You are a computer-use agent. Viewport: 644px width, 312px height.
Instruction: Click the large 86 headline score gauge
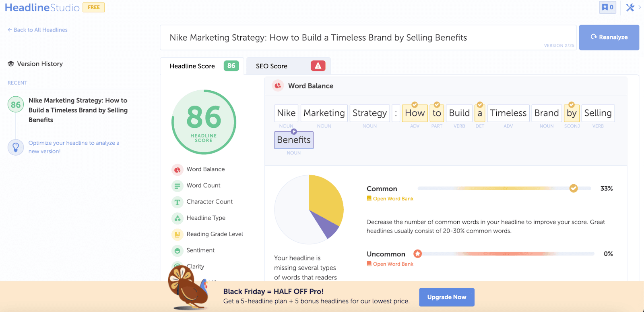tap(204, 122)
